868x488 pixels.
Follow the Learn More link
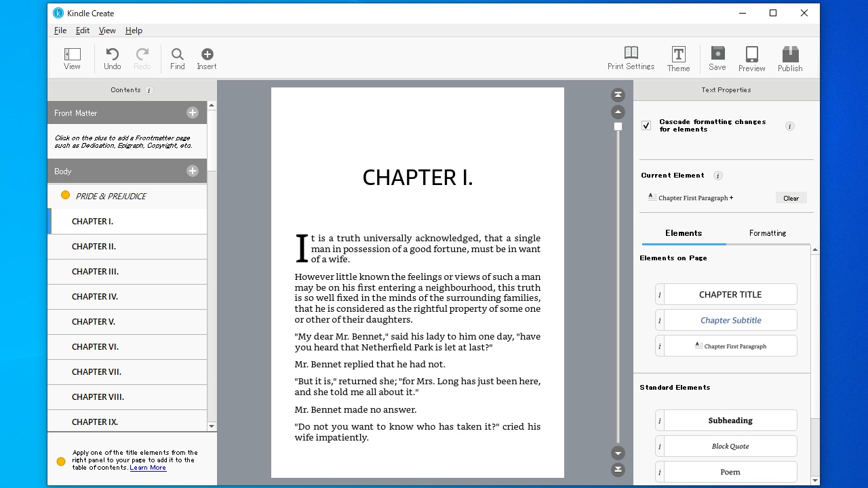point(148,468)
